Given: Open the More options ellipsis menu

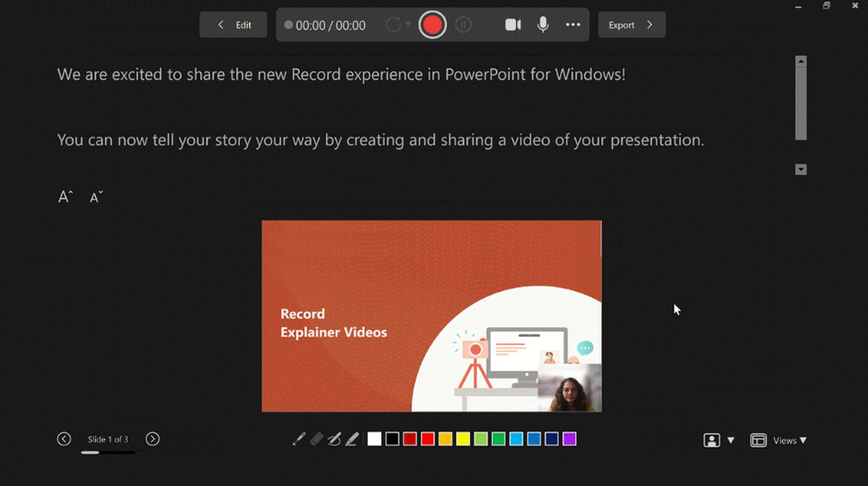Looking at the screenshot, I should 573,25.
